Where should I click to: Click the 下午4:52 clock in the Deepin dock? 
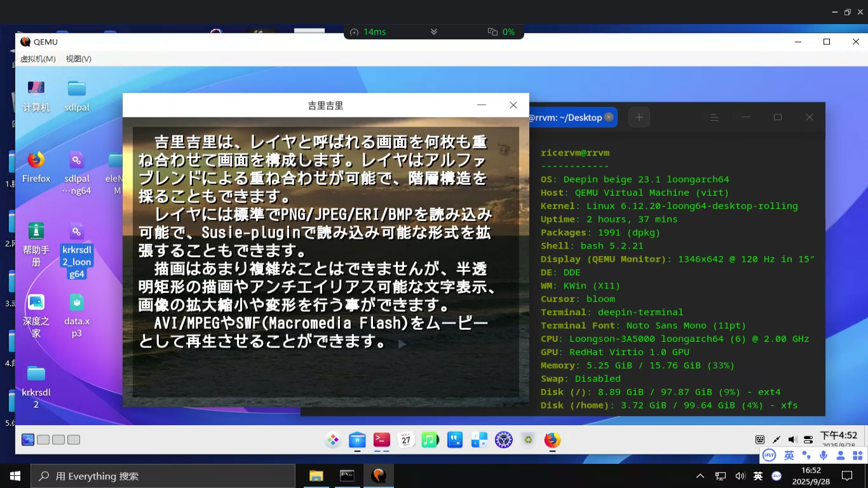(x=839, y=436)
